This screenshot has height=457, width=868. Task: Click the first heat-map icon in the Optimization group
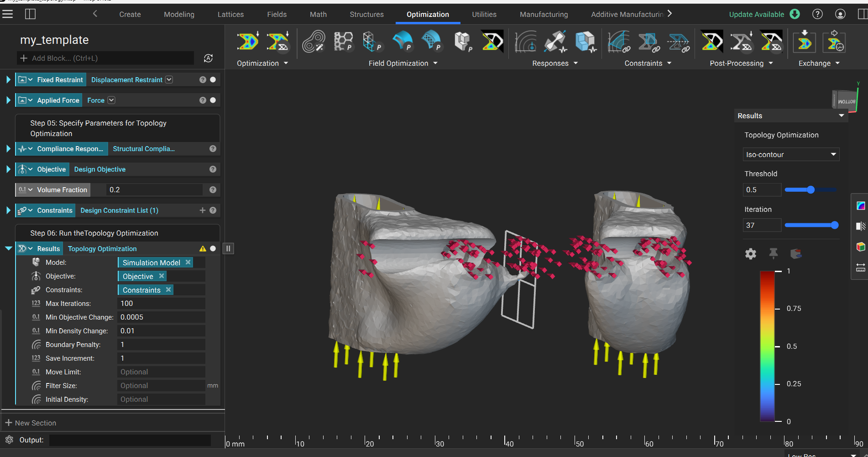click(248, 42)
